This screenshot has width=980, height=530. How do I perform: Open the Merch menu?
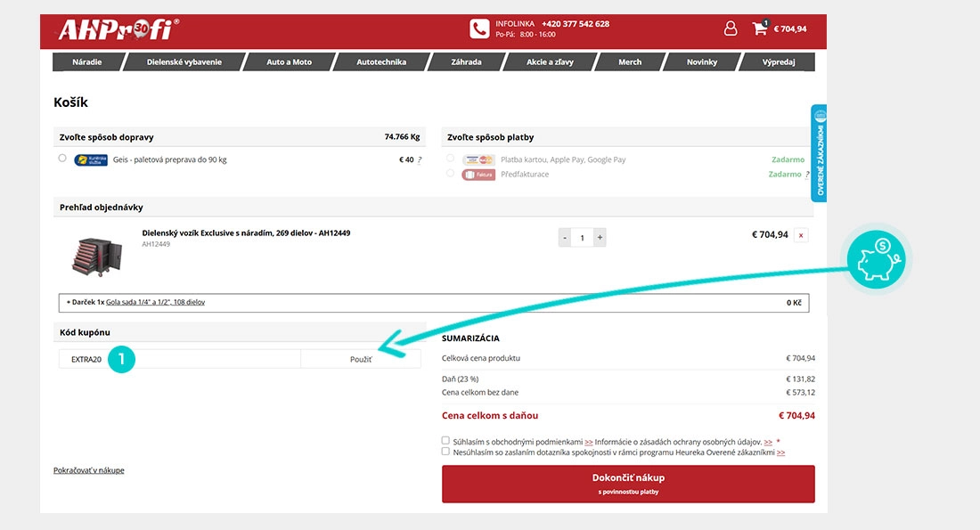click(630, 61)
